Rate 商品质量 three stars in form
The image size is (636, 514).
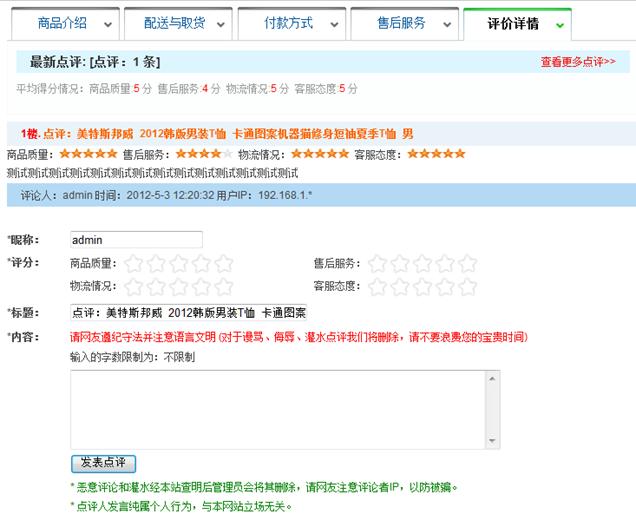[x=179, y=264]
